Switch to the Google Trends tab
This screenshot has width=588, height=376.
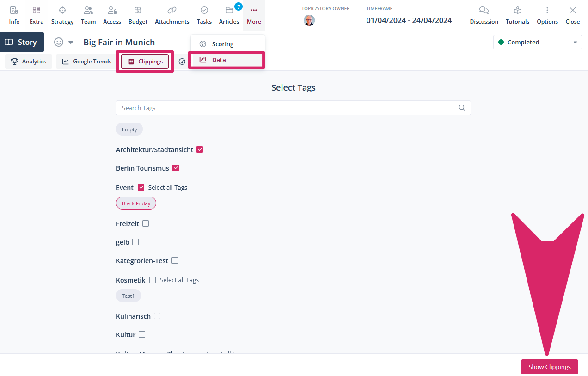[87, 62]
